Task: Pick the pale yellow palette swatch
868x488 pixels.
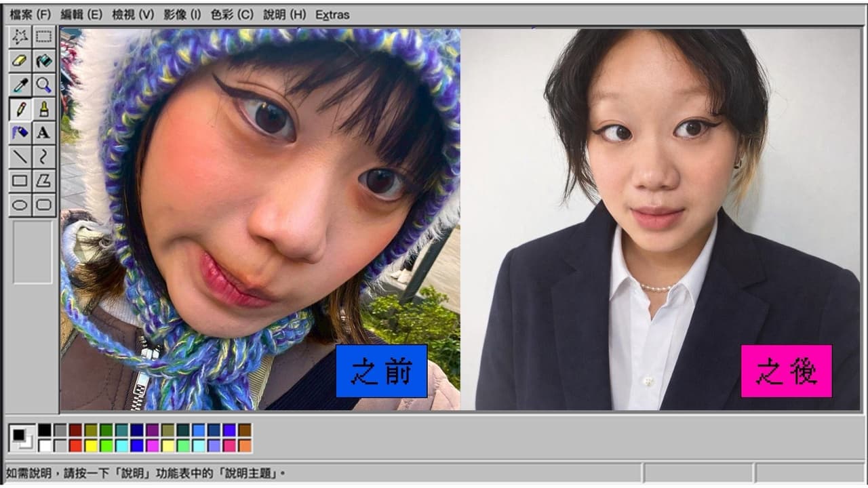Action: pyautogui.click(x=167, y=446)
